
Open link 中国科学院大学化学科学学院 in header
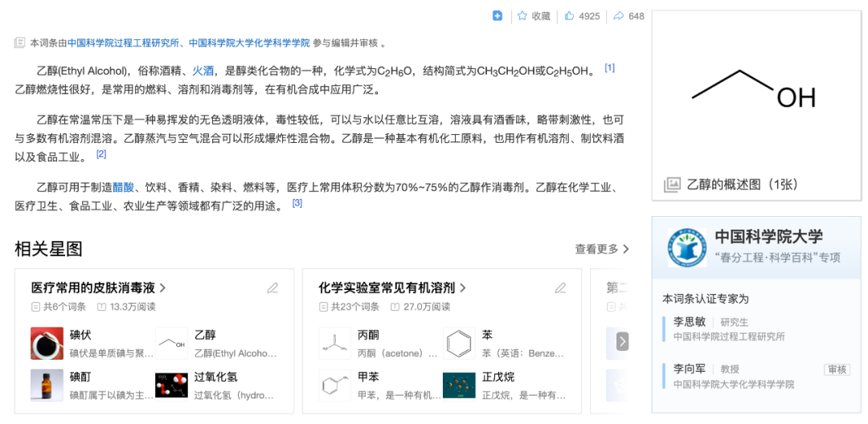pos(249,43)
